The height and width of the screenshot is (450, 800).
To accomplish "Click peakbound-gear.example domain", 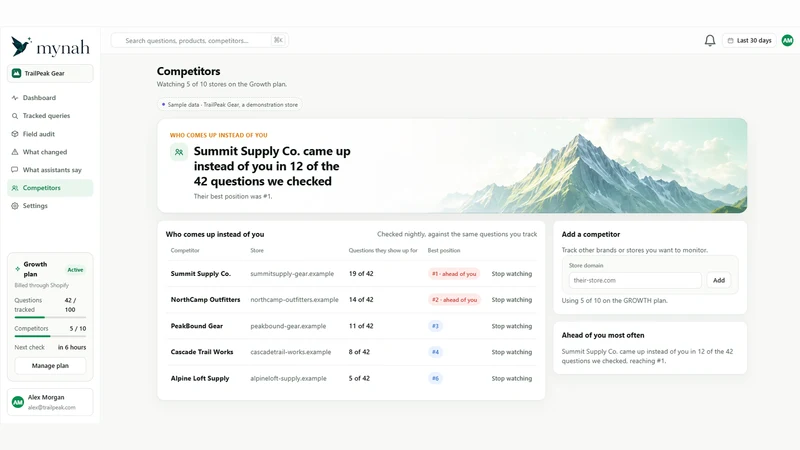I will 288,326.
